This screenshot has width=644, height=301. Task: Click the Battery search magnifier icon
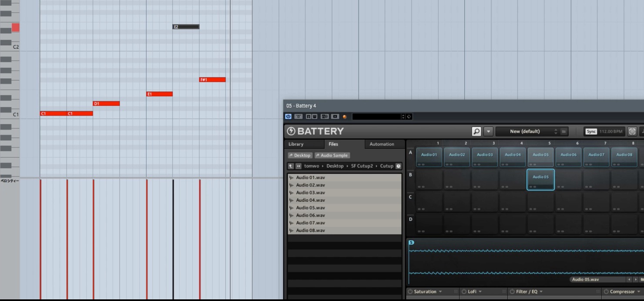click(x=476, y=131)
